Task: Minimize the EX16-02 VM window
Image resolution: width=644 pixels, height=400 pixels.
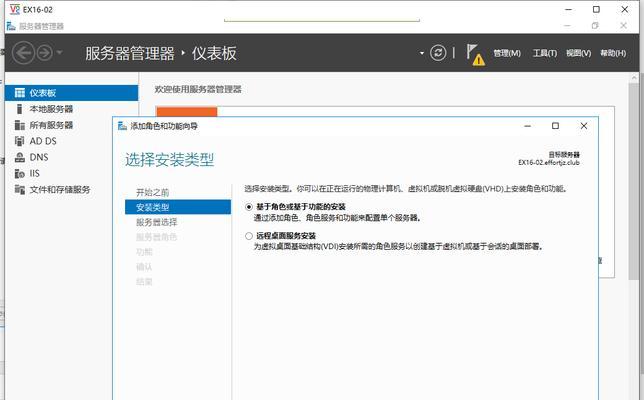Action: coord(568,9)
